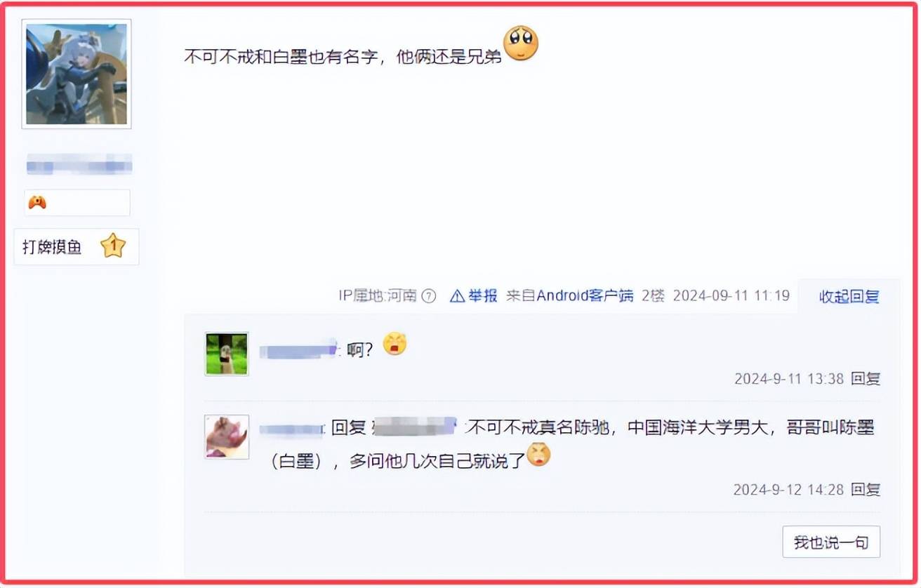The image size is (921, 588).
Task: Click the 来自Android客户端 link
Action: pos(569,295)
